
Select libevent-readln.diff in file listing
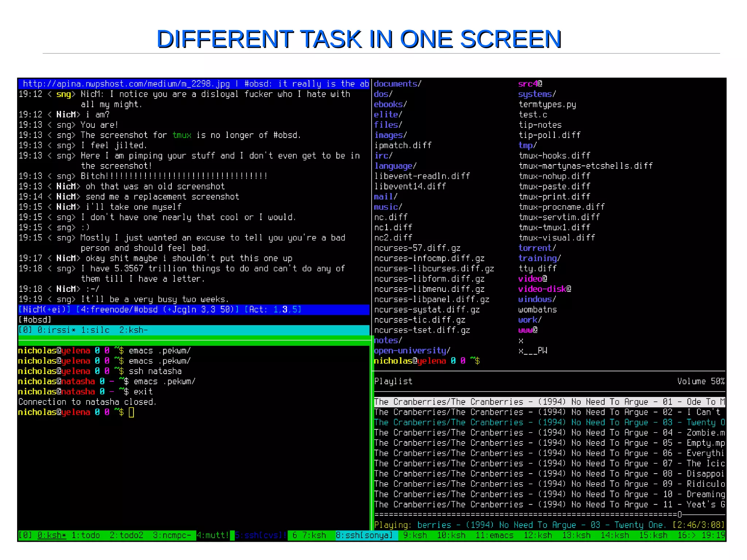(422, 176)
